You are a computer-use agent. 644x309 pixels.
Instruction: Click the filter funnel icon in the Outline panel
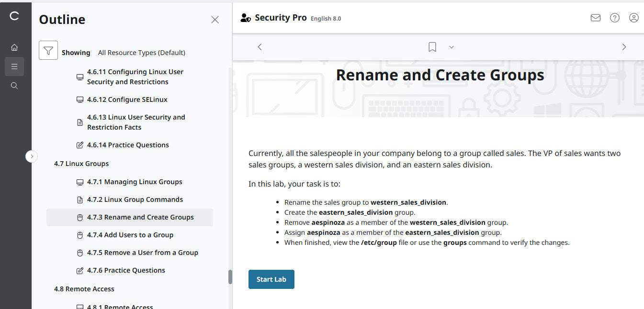coord(48,50)
